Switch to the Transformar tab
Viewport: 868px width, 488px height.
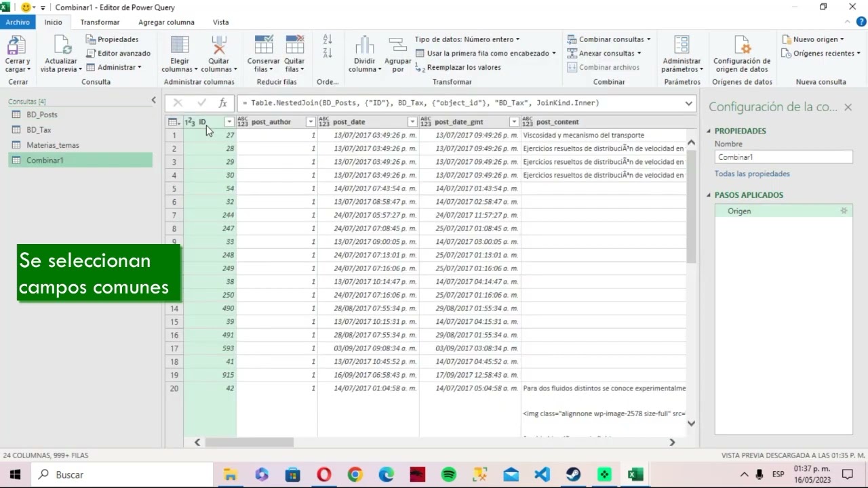coord(100,22)
